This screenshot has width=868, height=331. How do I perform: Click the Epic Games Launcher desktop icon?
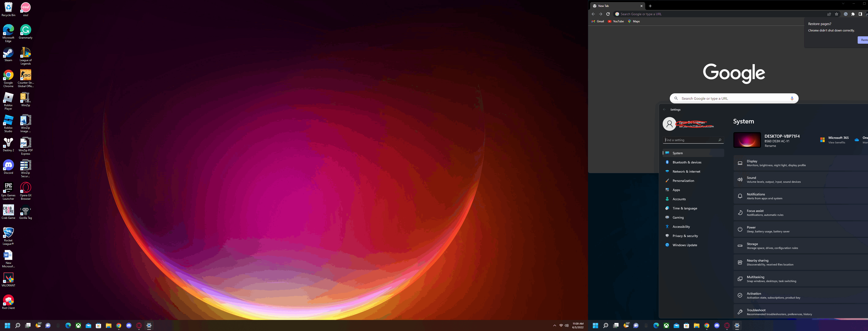coord(8,191)
